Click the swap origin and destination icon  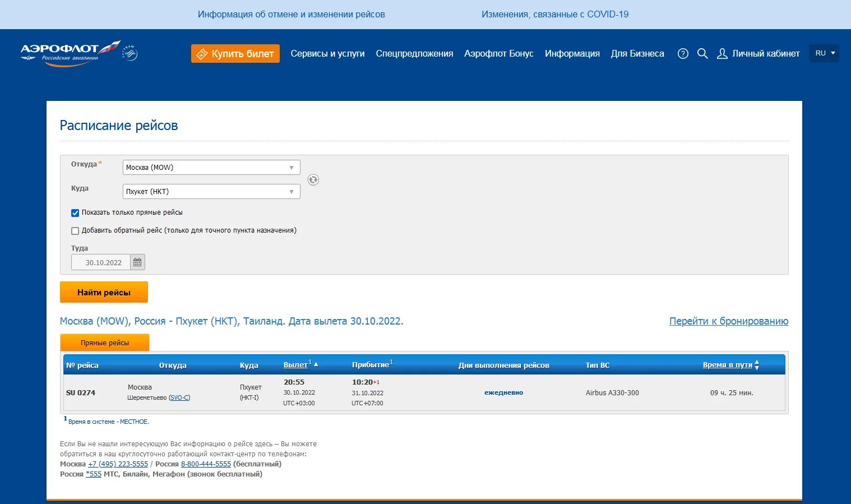pyautogui.click(x=313, y=179)
